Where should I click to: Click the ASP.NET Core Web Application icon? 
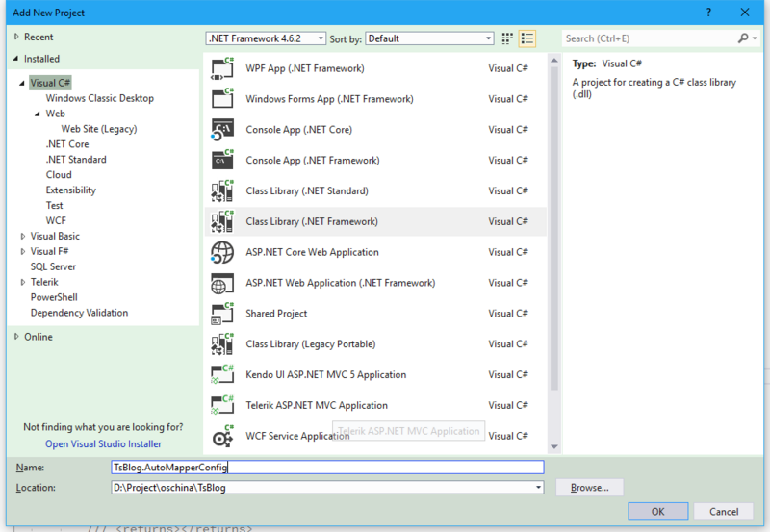tap(222, 252)
